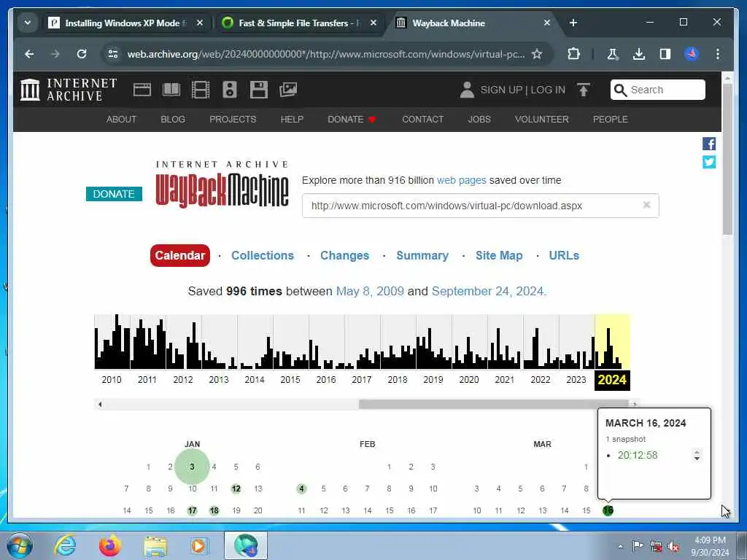Click the Wayback Machine URL input field

click(x=480, y=205)
